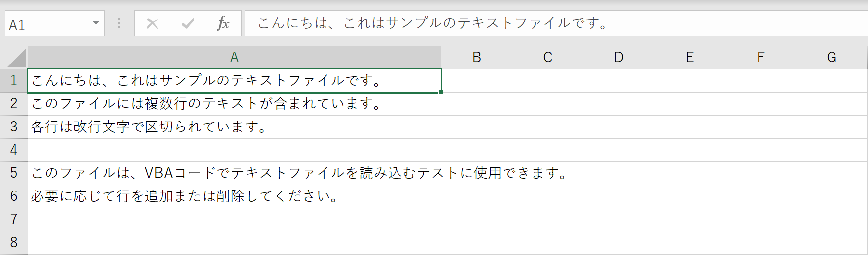The width and height of the screenshot is (868, 255).
Task: Select column D header
Action: click(x=619, y=58)
